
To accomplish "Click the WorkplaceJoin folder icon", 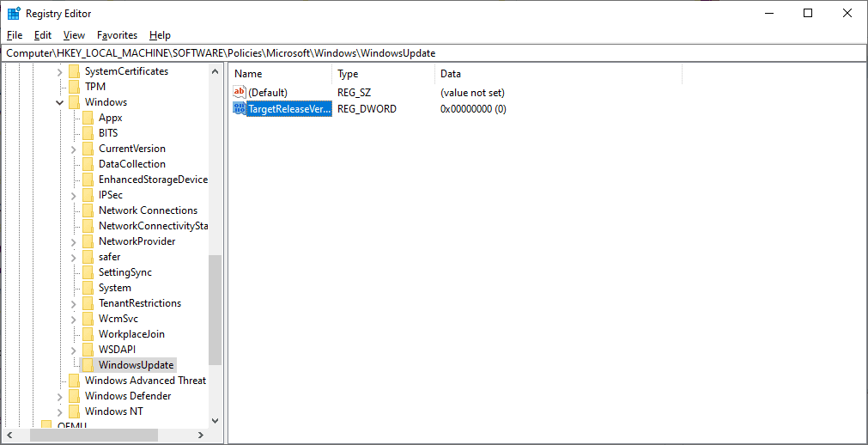I will click(x=88, y=334).
